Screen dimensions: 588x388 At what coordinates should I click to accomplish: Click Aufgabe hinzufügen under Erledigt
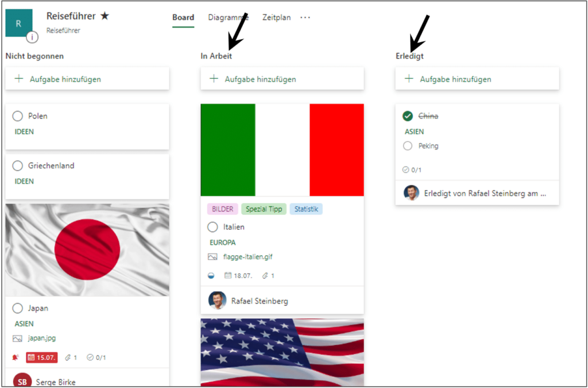[477, 79]
